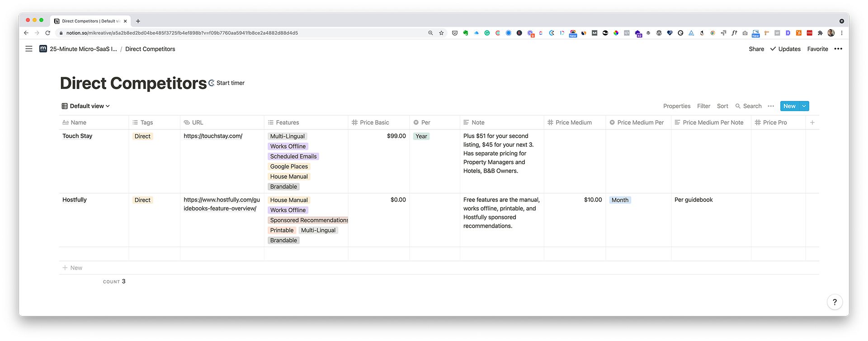
Task: Click Favorite to favorite the page
Action: pos(818,49)
